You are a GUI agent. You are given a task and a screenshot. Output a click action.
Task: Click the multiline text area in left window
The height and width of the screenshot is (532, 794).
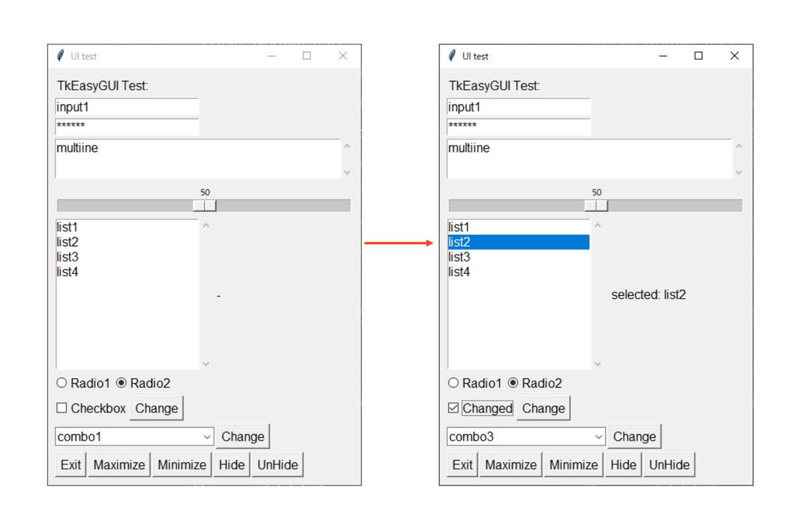pos(198,159)
